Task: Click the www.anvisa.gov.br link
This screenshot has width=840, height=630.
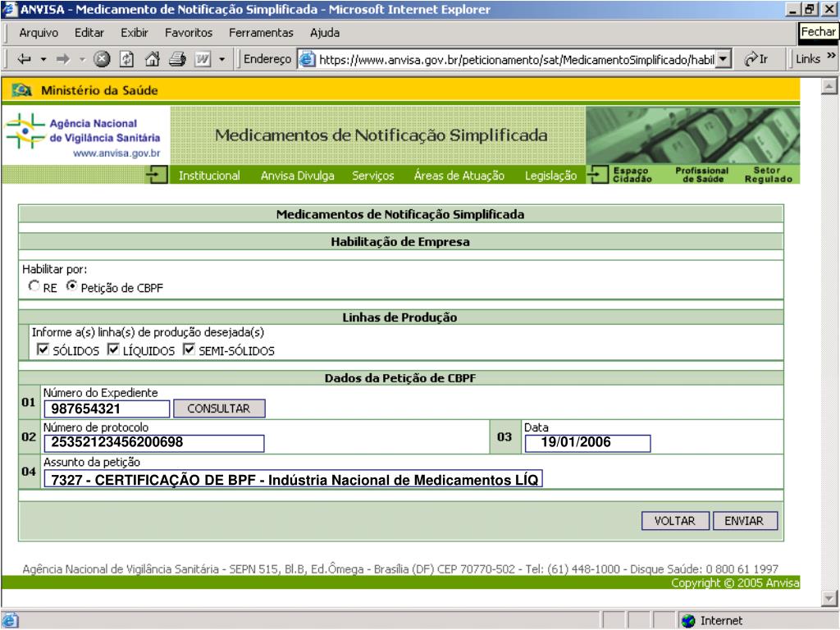Action: click(x=116, y=153)
